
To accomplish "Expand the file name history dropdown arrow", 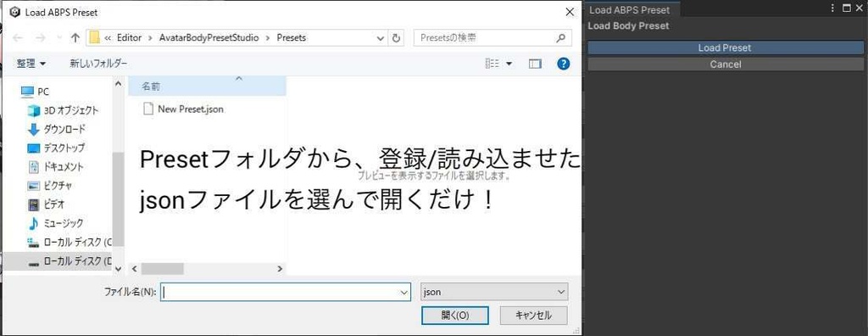I will 403,292.
